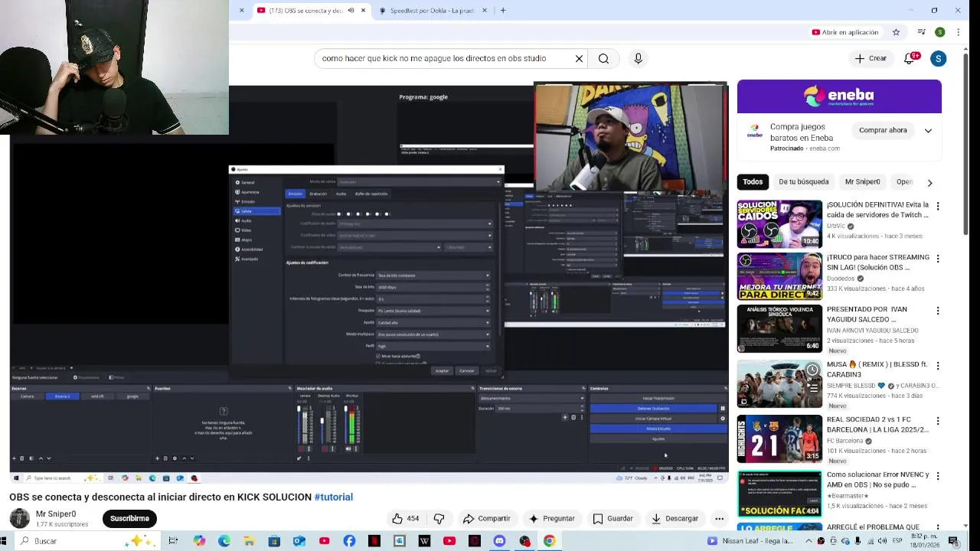Open YouTube notifications bell
The height and width of the screenshot is (551, 980).
click(x=910, y=58)
